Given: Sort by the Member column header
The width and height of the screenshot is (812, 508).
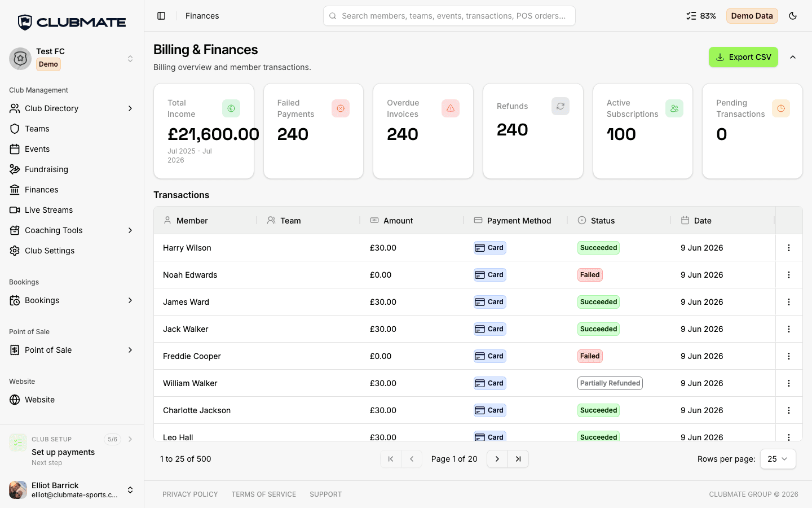Looking at the screenshot, I should click(205, 221).
